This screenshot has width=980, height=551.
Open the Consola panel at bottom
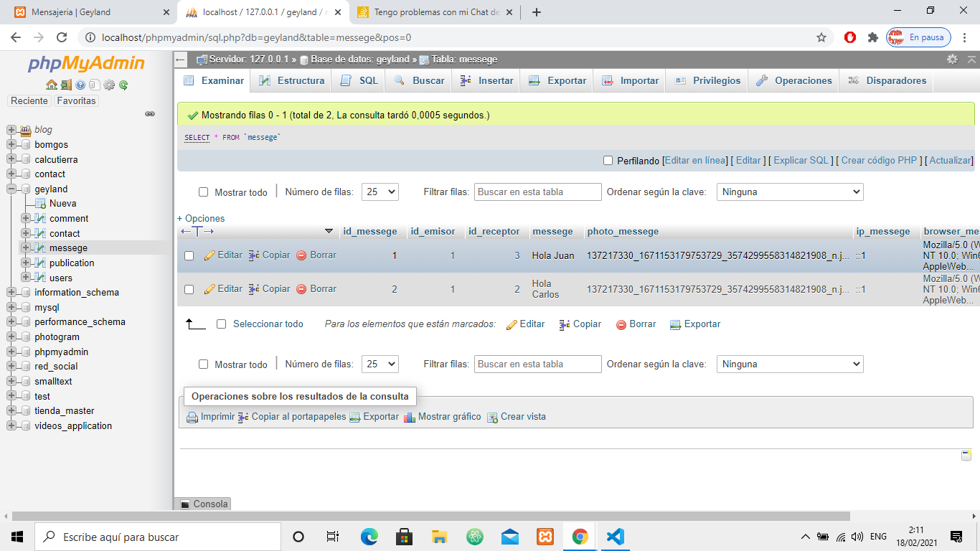click(x=203, y=504)
